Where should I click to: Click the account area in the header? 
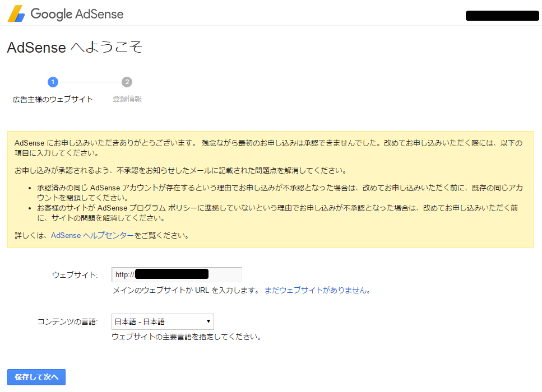(502, 16)
